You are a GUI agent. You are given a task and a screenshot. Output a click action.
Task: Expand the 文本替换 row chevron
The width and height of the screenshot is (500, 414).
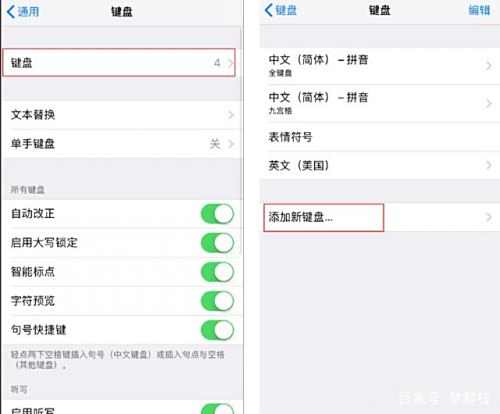[x=231, y=115]
